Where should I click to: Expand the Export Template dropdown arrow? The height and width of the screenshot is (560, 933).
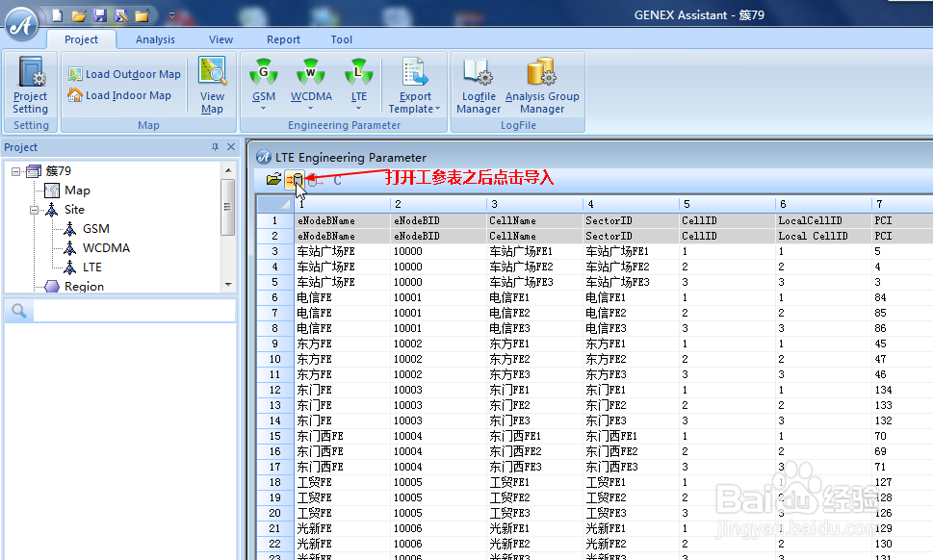[437, 109]
